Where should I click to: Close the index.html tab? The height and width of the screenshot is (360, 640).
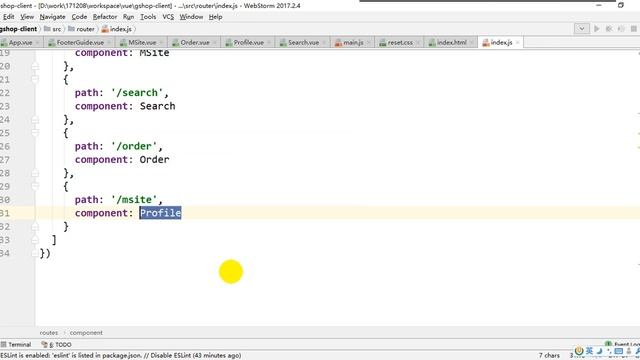click(471, 42)
